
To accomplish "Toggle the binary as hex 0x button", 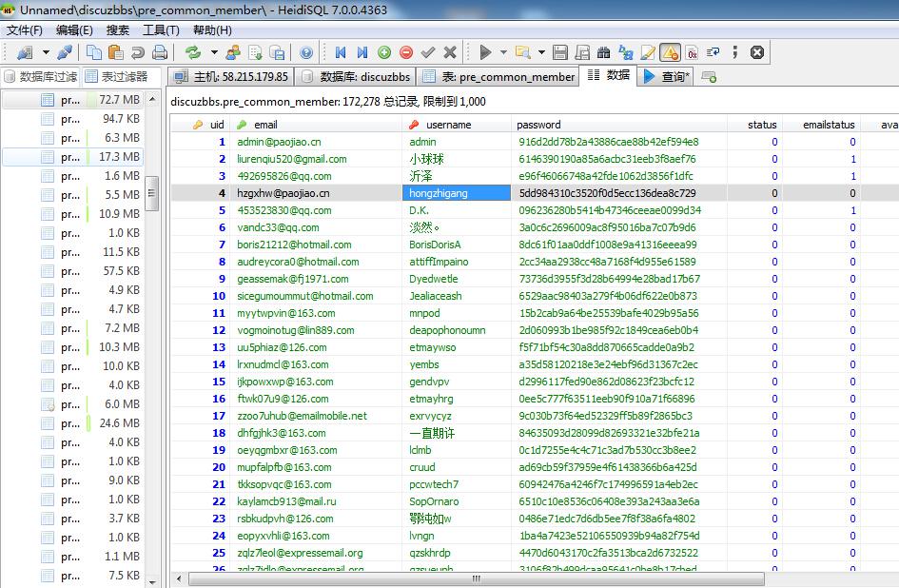I will pyautogui.click(x=692, y=52).
